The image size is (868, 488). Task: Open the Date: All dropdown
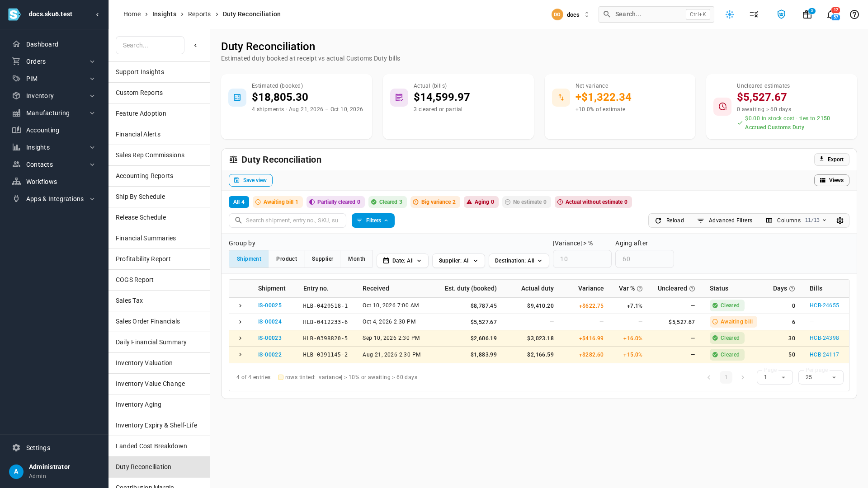point(402,261)
